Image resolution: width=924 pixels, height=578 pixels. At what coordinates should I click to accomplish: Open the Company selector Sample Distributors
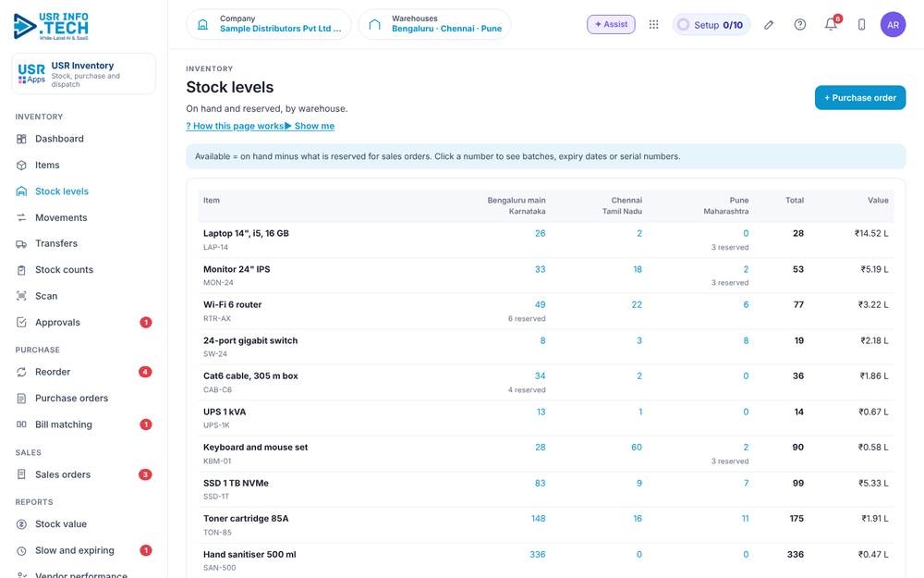(x=269, y=24)
